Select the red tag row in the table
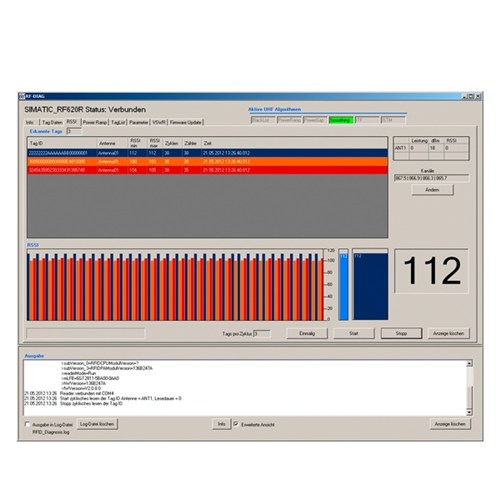The height and width of the screenshot is (500, 500). [208, 170]
